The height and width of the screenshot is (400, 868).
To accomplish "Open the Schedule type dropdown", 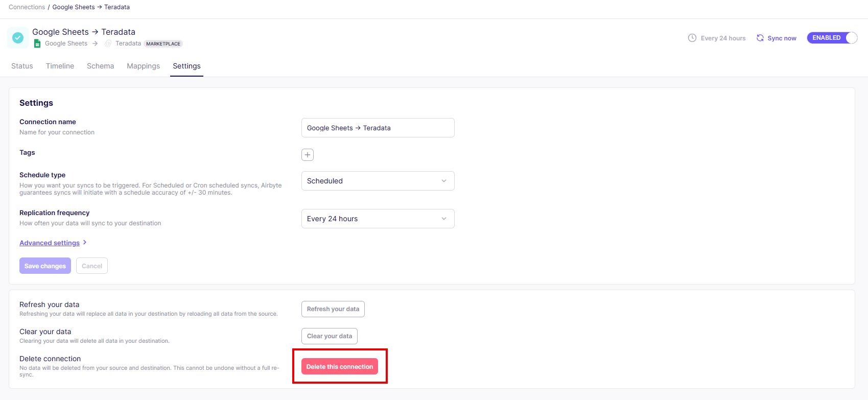I will coord(378,181).
